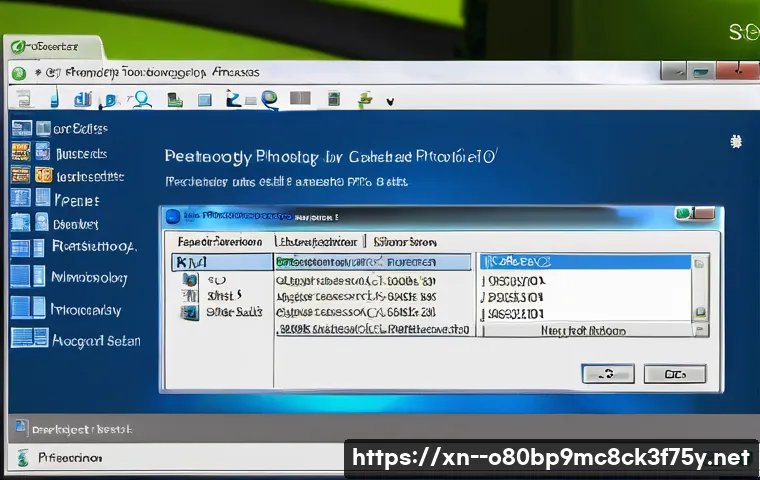Image resolution: width=760 pixels, height=480 pixels.
Task: Click the gear icon at the right edge
Action: point(737,142)
